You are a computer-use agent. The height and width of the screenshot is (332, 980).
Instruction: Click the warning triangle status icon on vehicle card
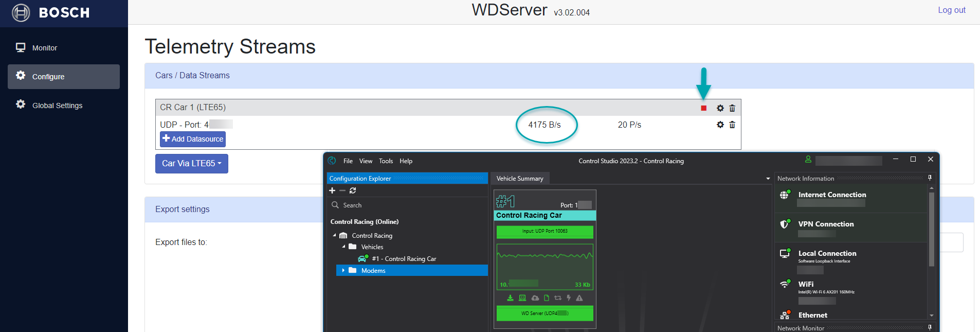pyautogui.click(x=579, y=298)
